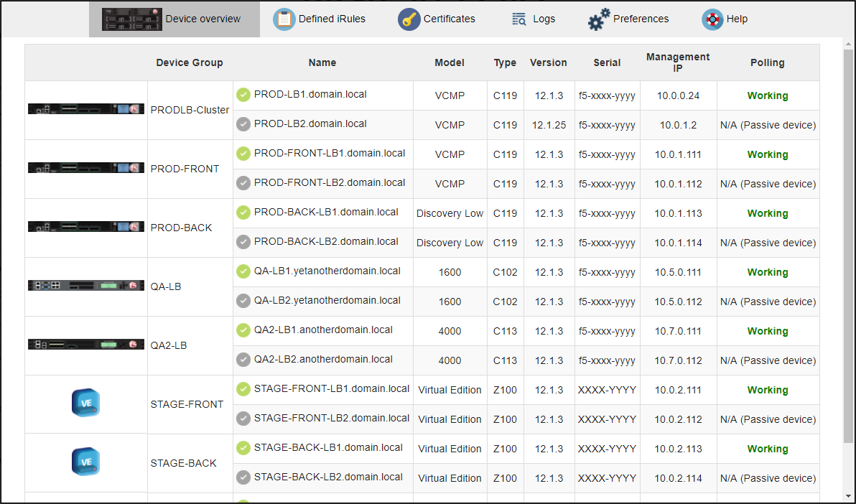Click gray status icon for STAGE-FRONT-LB2
This screenshot has width=856, height=504.
pos(243,419)
